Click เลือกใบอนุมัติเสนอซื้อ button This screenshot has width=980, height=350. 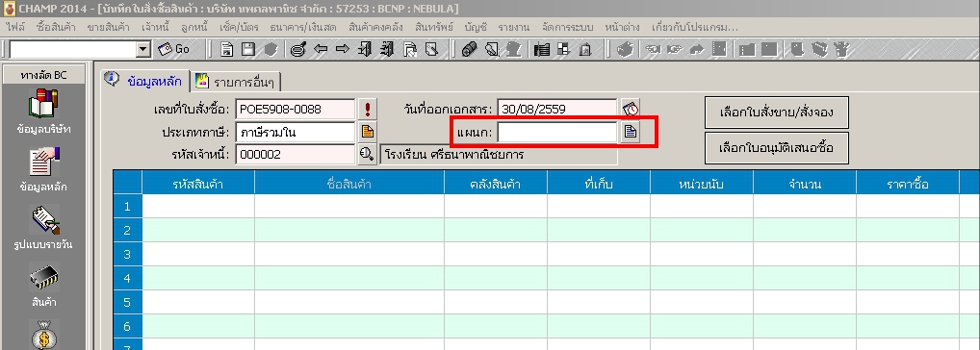click(x=776, y=148)
